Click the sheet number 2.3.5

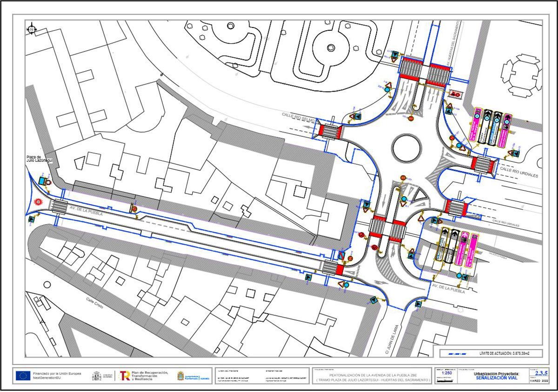tap(541, 373)
